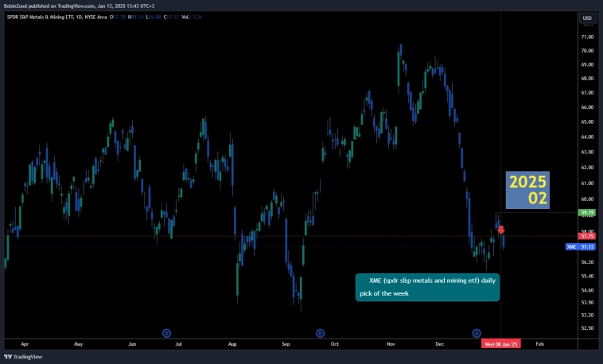Click the dividend marker between Jun and Jul
The width and height of the screenshot is (603, 364).
click(x=166, y=333)
